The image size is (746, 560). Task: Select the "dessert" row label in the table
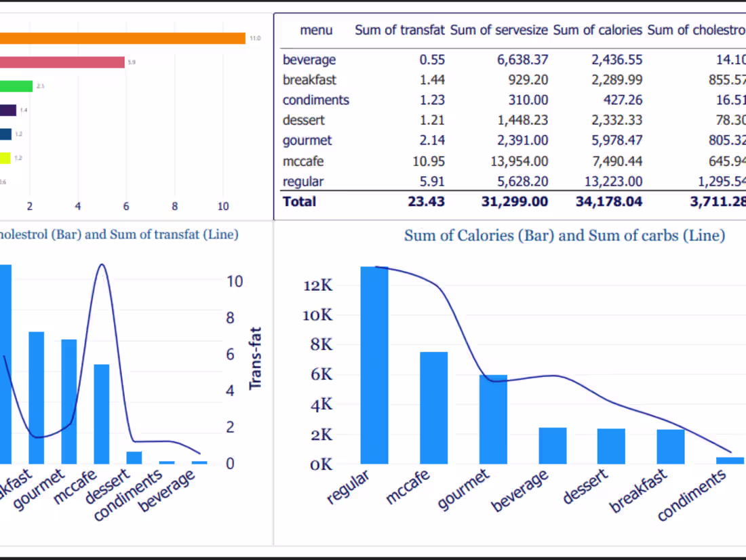pos(304,121)
